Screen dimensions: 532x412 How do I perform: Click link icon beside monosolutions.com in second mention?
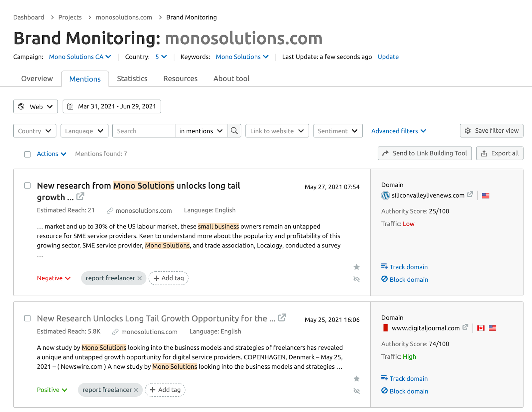coord(115,332)
